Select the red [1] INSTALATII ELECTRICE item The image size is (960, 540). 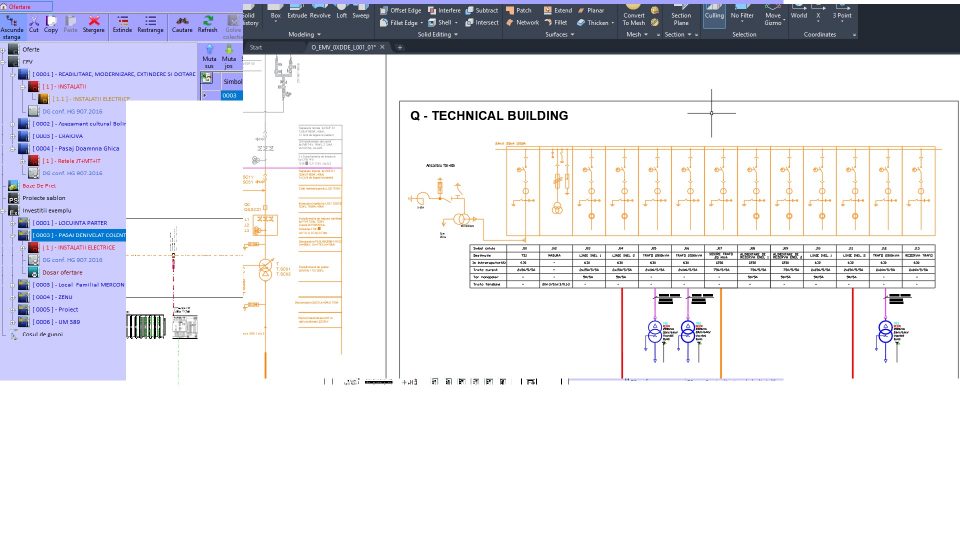(x=78, y=248)
